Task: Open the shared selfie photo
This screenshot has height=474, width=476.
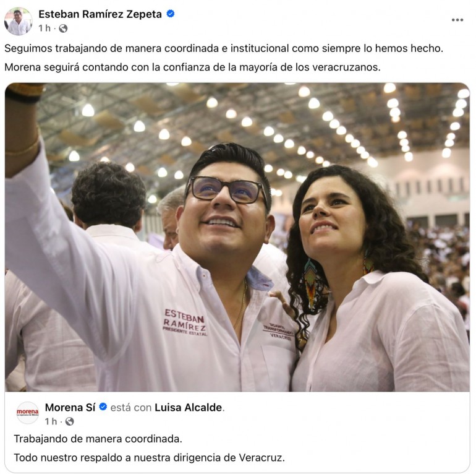Action: tap(237, 237)
